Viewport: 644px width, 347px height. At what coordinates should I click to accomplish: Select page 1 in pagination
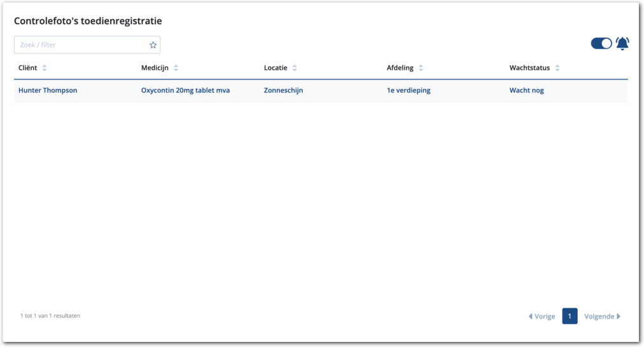tap(570, 316)
